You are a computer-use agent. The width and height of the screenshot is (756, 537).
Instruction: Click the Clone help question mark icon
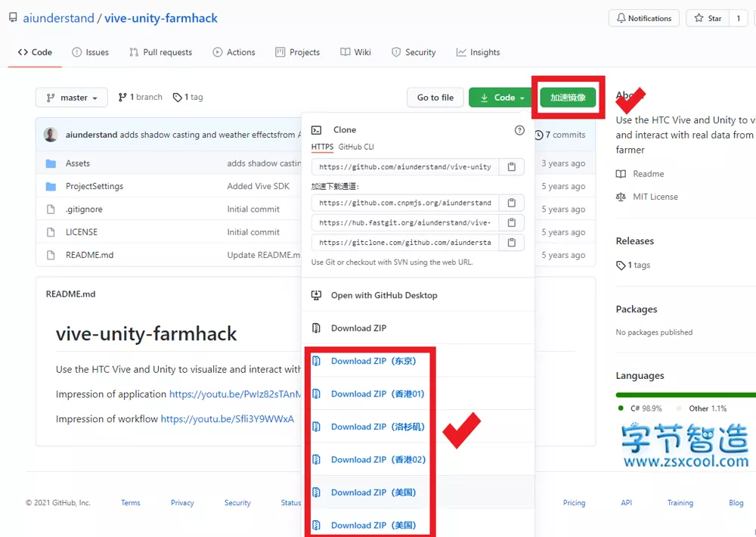pyautogui.click(x=519, y=130)
